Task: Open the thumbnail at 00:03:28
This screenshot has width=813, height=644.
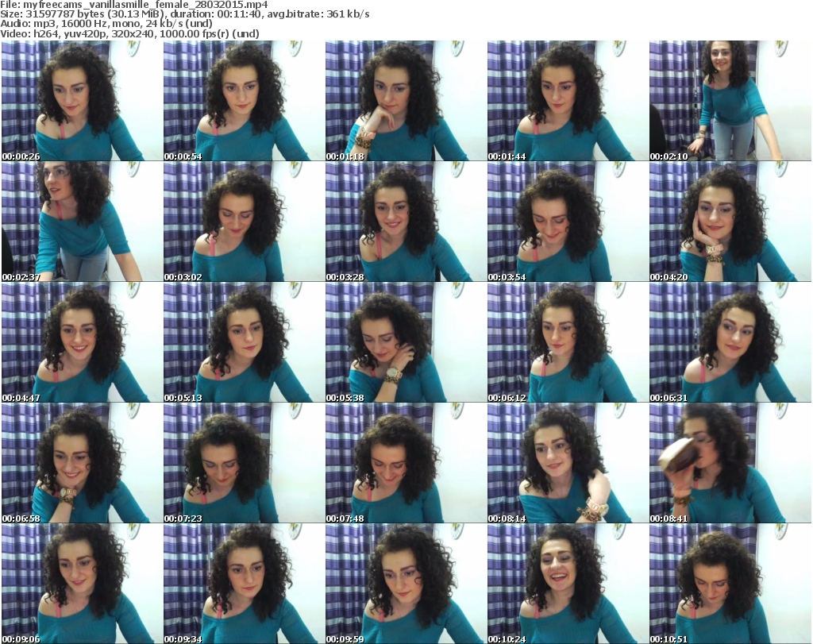Action: (x=406, y=222)
